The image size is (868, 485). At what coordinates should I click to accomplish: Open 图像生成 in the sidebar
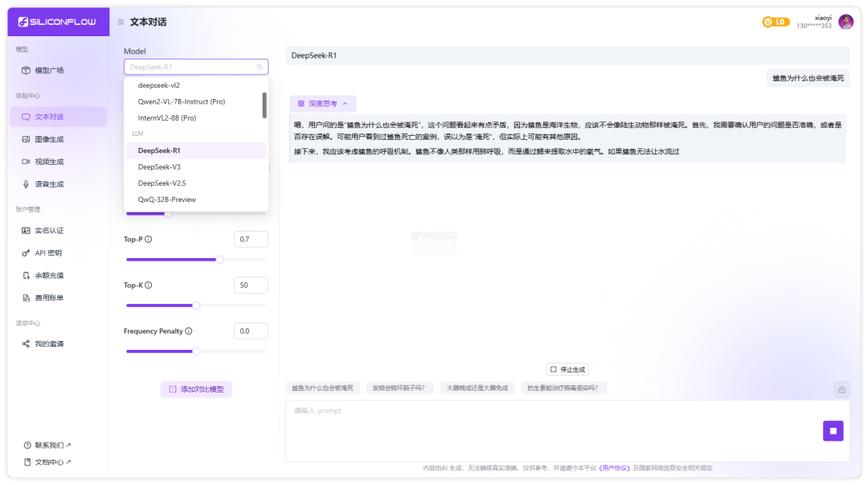(49, 139)
